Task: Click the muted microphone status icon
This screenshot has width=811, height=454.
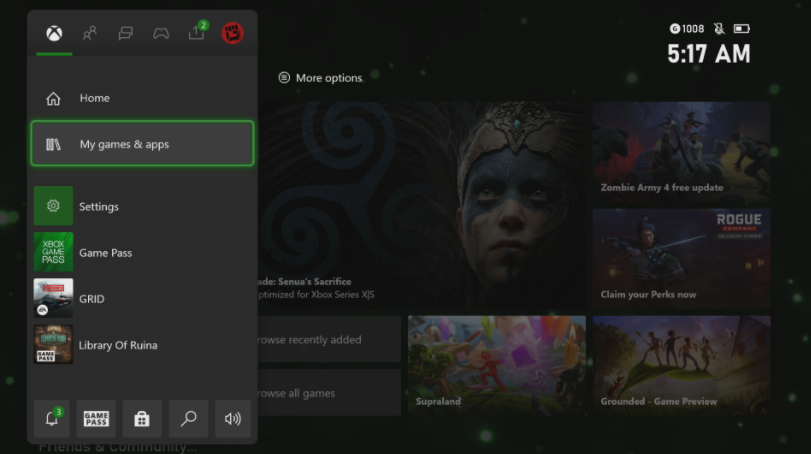Action: 719,28
